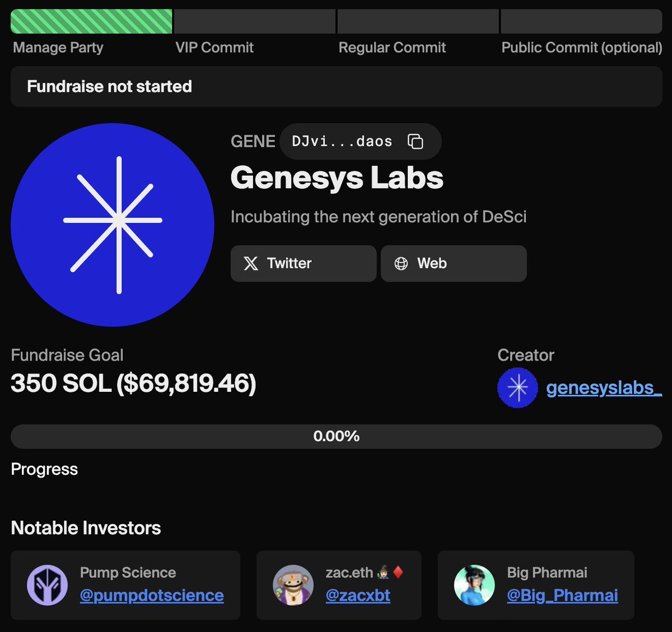Click the Notable Investors heading
This screenshot has height=632, width=672.
tap(86, 528)
